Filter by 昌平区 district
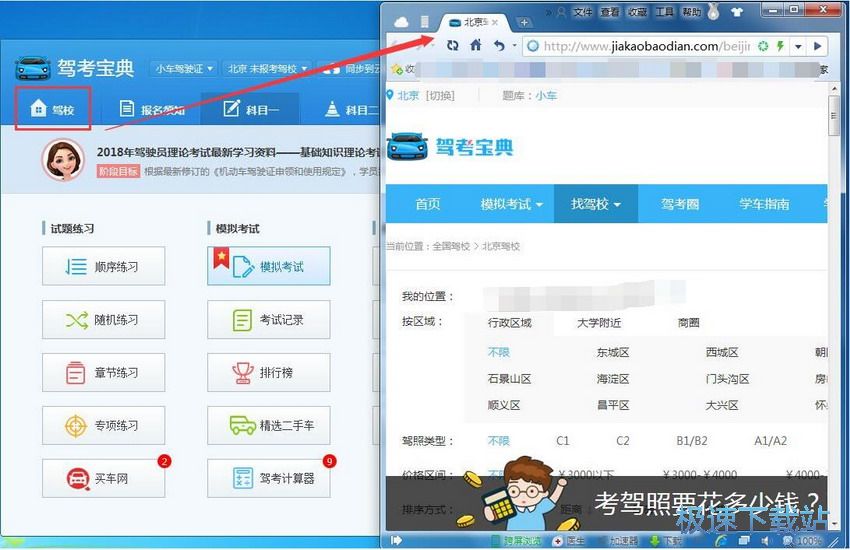Screen dimensions: 850x550 tap(613, 405)
